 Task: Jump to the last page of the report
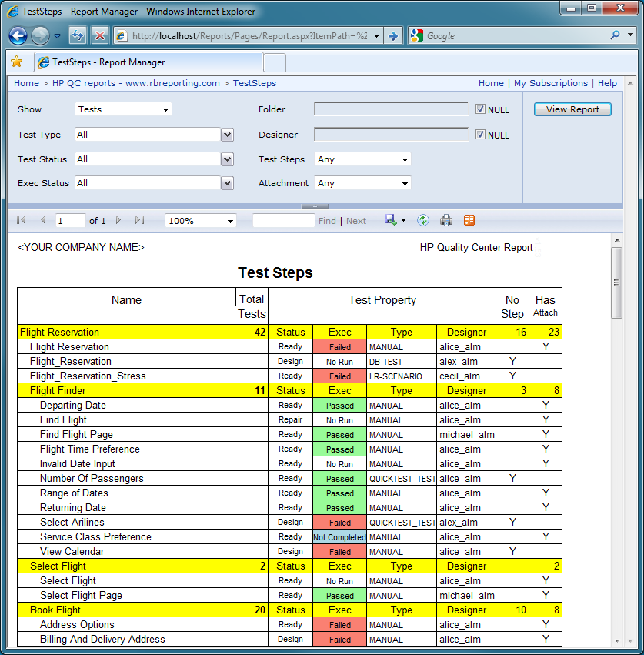pos(139,220)
